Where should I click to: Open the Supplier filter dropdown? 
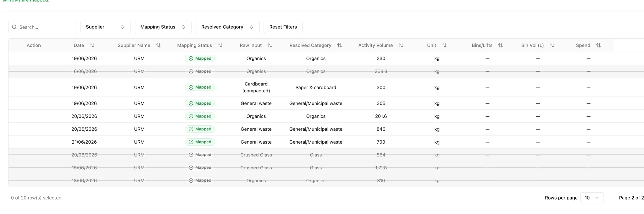click(x=105, y=27)
